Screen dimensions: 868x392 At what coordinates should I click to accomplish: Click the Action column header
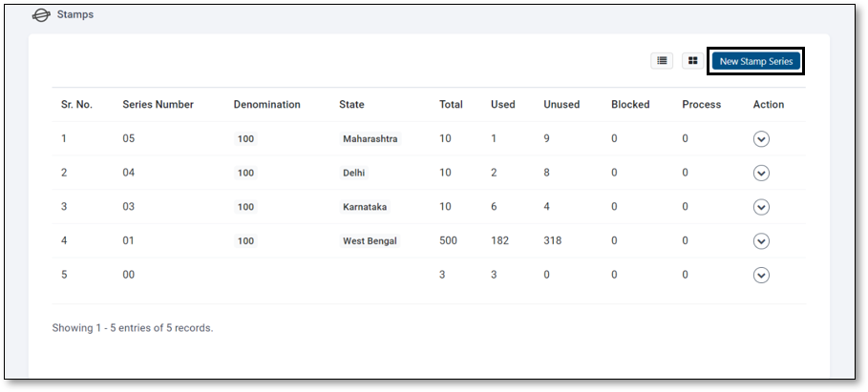coord(769,105)
